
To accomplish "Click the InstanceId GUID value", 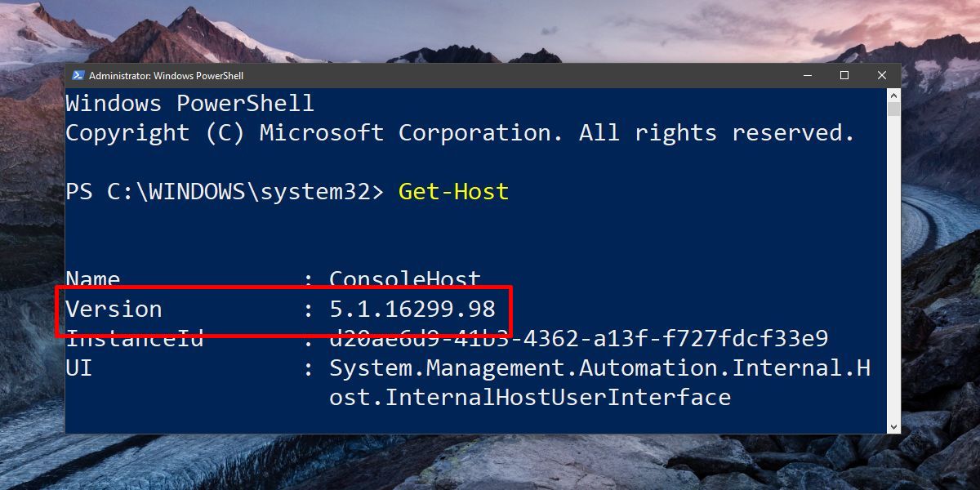I will 578,338.
